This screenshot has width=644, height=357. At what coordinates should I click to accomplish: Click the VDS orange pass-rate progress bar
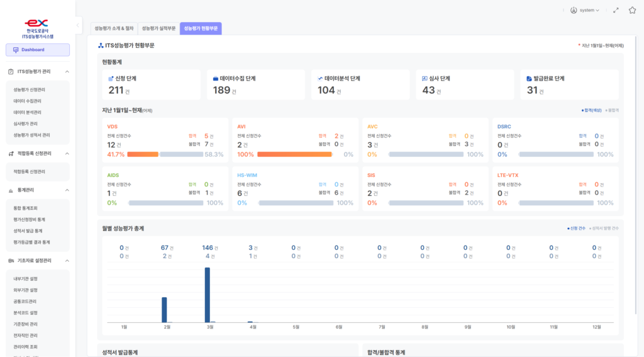pyautogui.click(x=143, y=154)
